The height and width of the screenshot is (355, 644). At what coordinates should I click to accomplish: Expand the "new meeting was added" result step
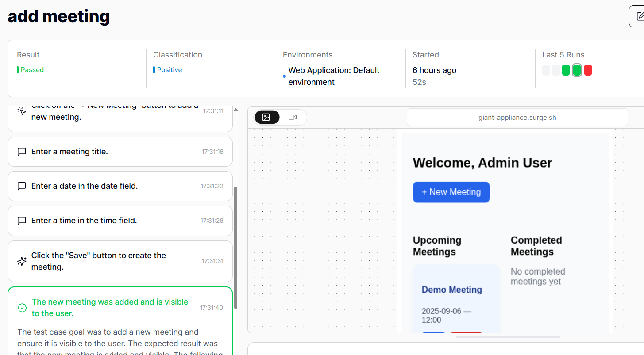pyautogui.click(x=110, y=308)
